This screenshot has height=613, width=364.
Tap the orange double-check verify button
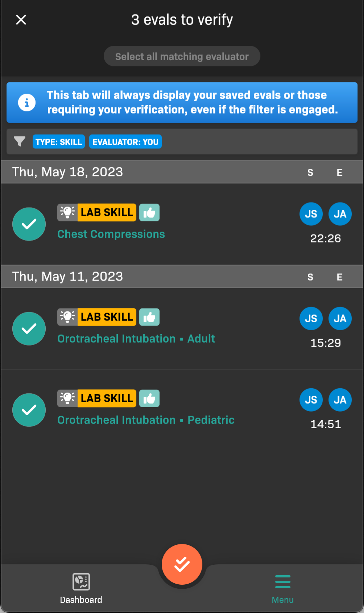pos(182,564)
